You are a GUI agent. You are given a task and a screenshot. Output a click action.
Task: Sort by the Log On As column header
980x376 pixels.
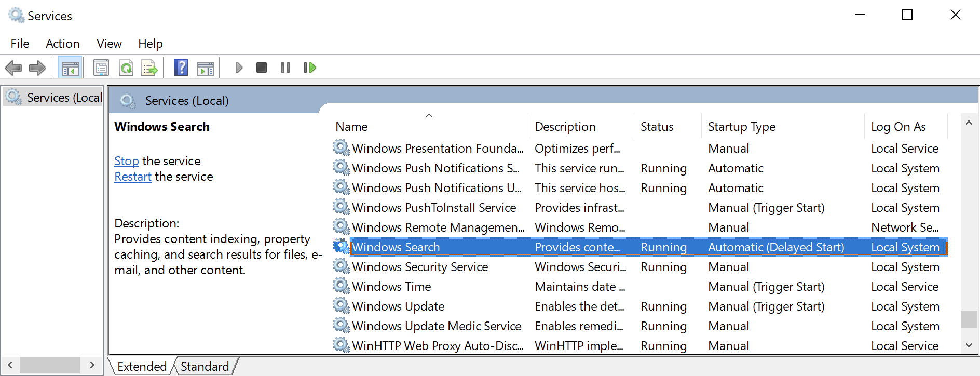click(x=906, y=127)
